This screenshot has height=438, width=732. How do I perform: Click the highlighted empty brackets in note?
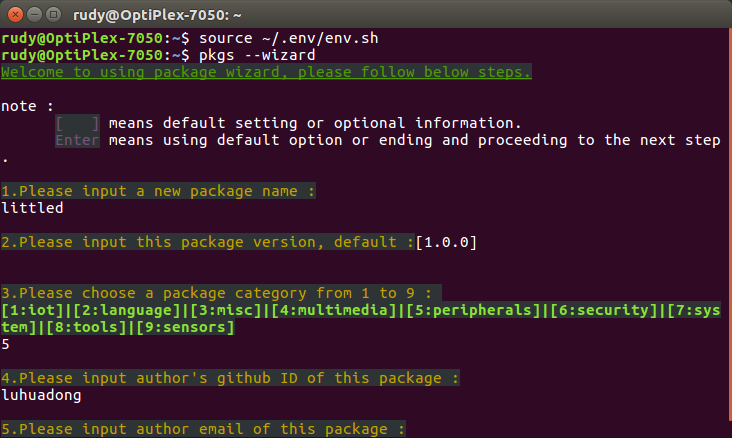coord(77,123)
